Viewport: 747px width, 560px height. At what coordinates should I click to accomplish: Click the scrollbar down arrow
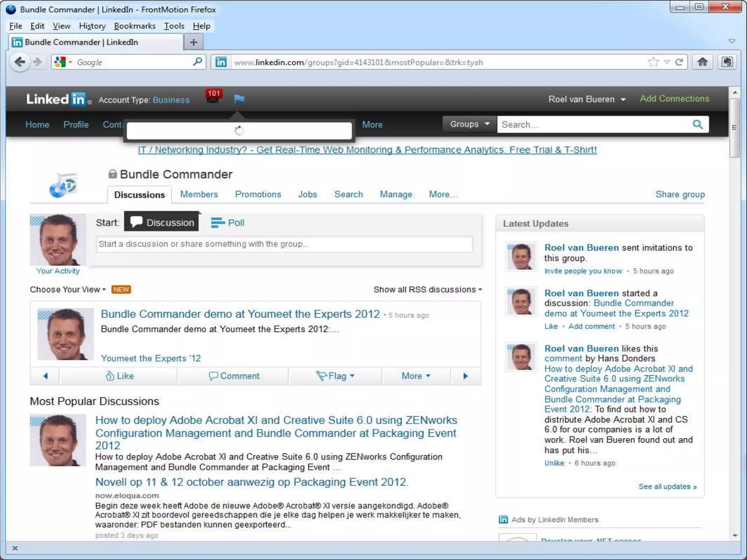point(735,536)
